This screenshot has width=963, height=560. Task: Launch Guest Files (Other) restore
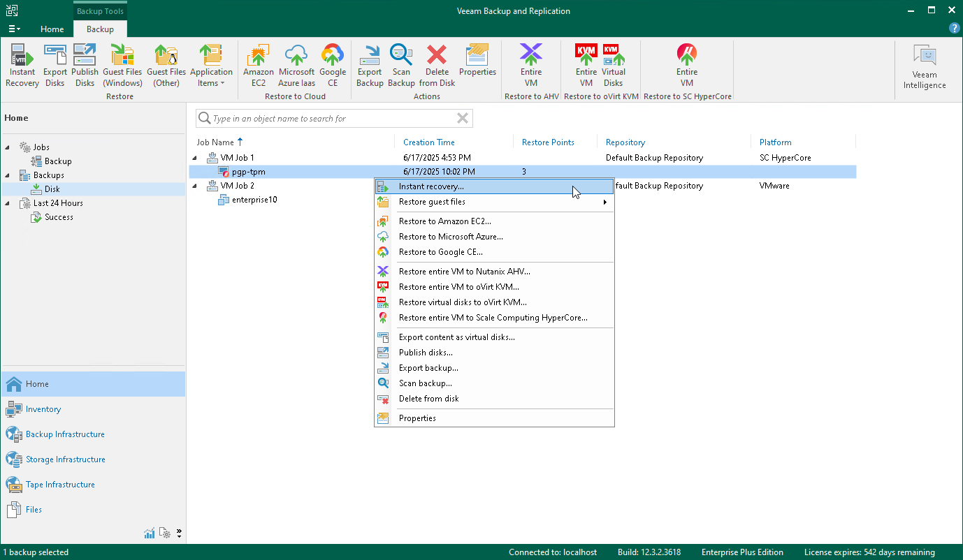(166, 66)
